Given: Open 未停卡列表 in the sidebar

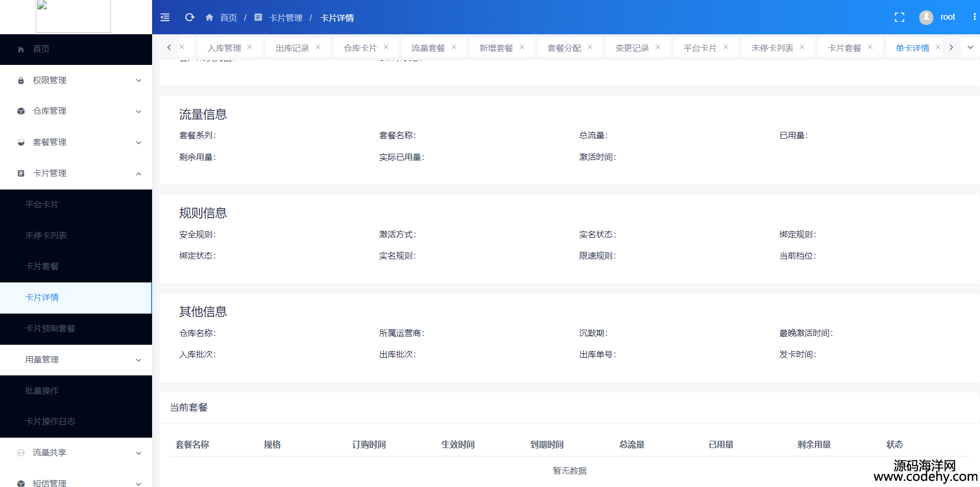Looking at the screenshot, I should pos(76,236).
